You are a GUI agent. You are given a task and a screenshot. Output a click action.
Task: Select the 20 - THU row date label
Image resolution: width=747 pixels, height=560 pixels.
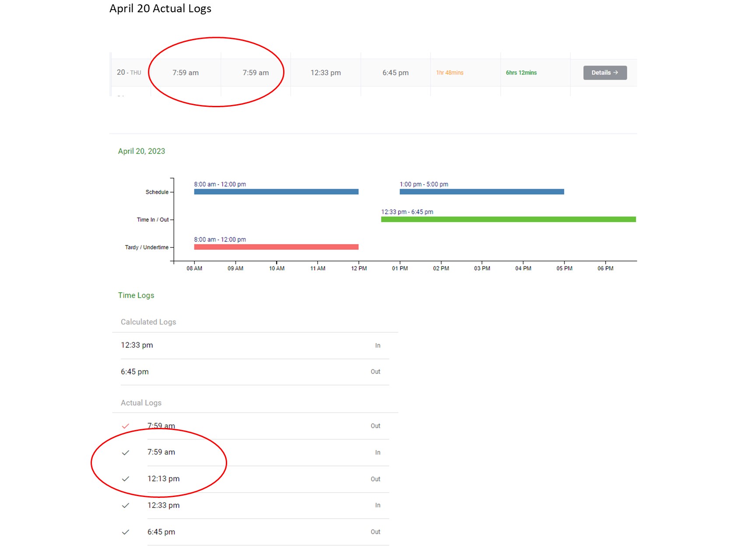[x=129, y=73]
